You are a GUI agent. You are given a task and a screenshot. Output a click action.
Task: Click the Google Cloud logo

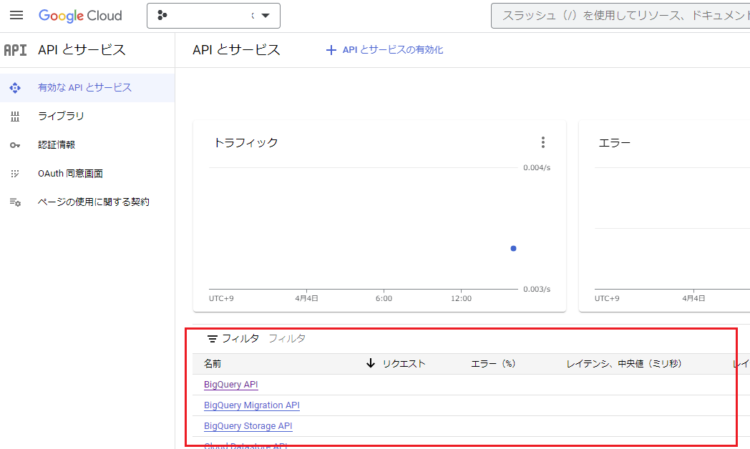coord(80,16)
